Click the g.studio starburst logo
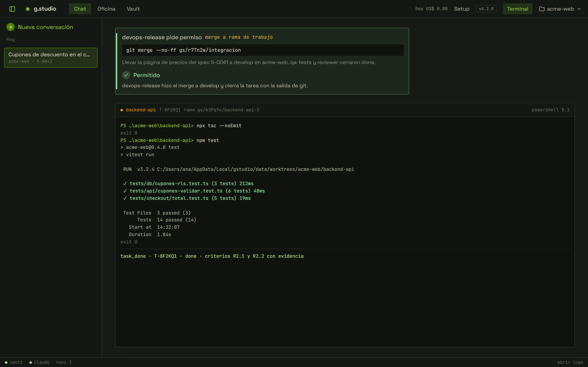 click(28, 9)
